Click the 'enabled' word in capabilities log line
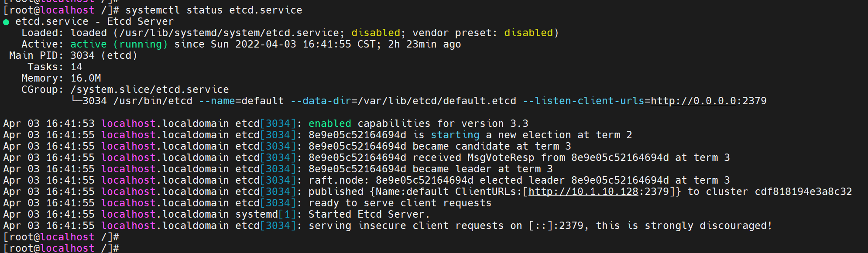The width and height of the screenshot is (868, 253). [x=330, y=124]
